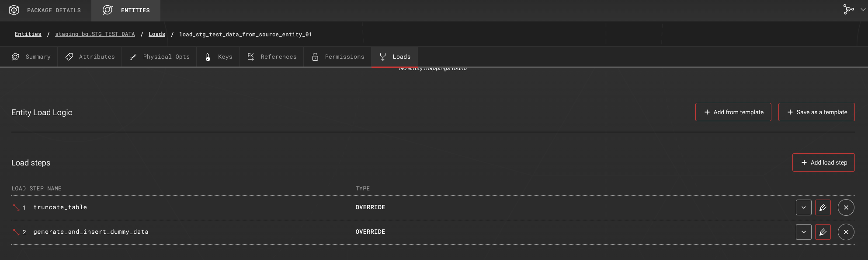Viewport: 868px width, 260px height.
Task: Click the red icon beside generate_and_insert_dummy_data
Action: tap(16, 232)
